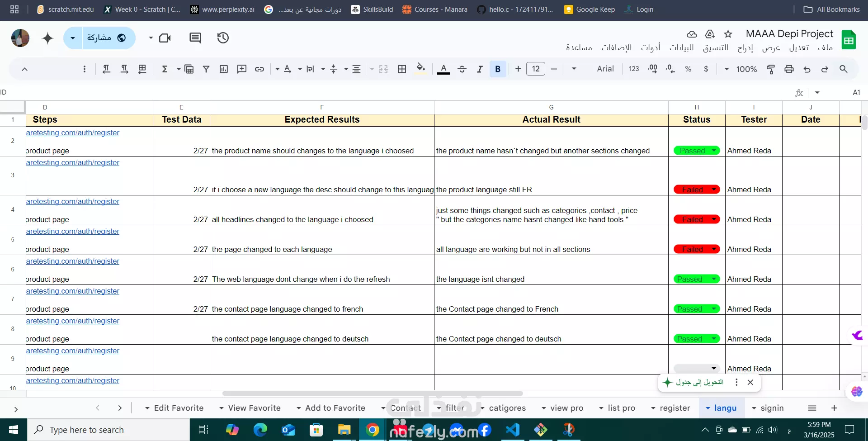Open the comments panel speech bubble icon
The height and width of the screenshot is (441, 868).
point(195,38)
